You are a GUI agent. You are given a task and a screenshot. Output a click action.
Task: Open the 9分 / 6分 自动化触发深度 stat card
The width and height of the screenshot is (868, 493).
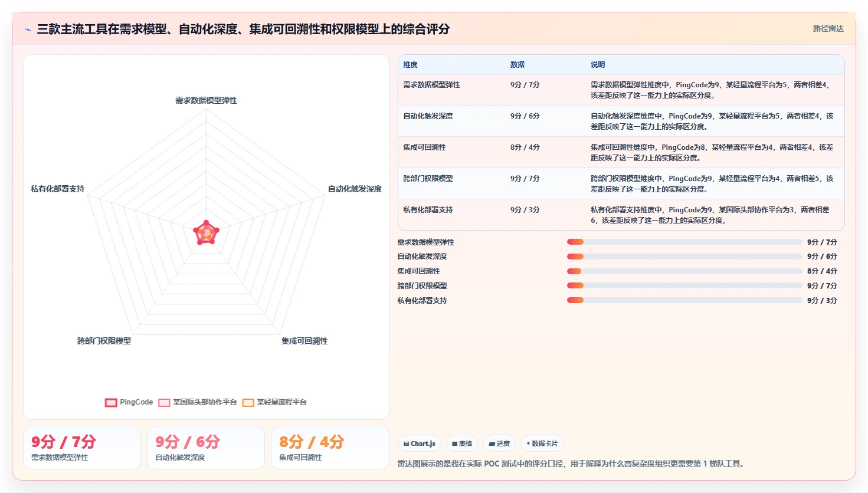[206, 448]
